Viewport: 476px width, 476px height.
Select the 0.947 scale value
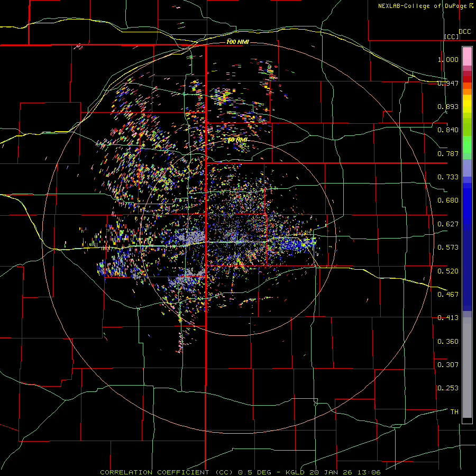(448, 83)
